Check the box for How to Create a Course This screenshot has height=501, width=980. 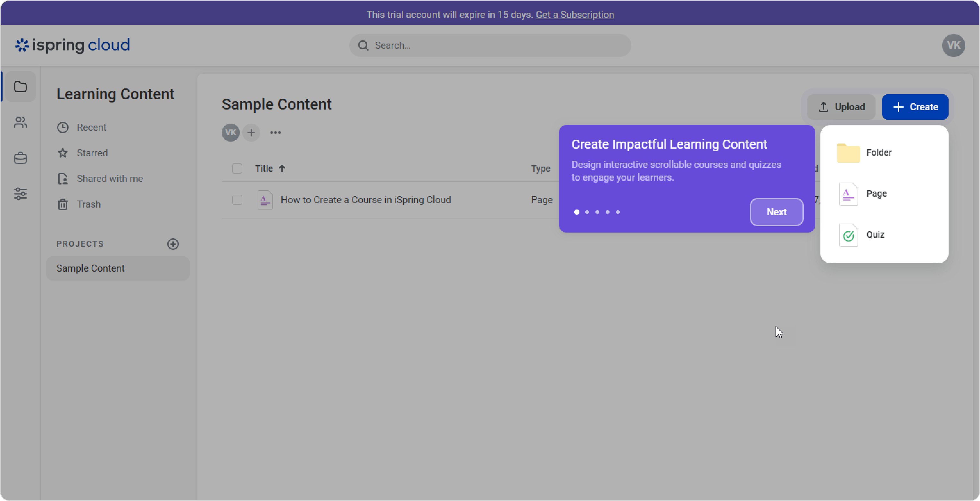coord(237,200)
